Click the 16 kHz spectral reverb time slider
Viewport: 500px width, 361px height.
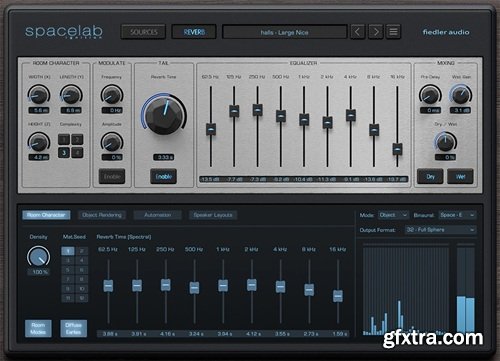point(338,296)
